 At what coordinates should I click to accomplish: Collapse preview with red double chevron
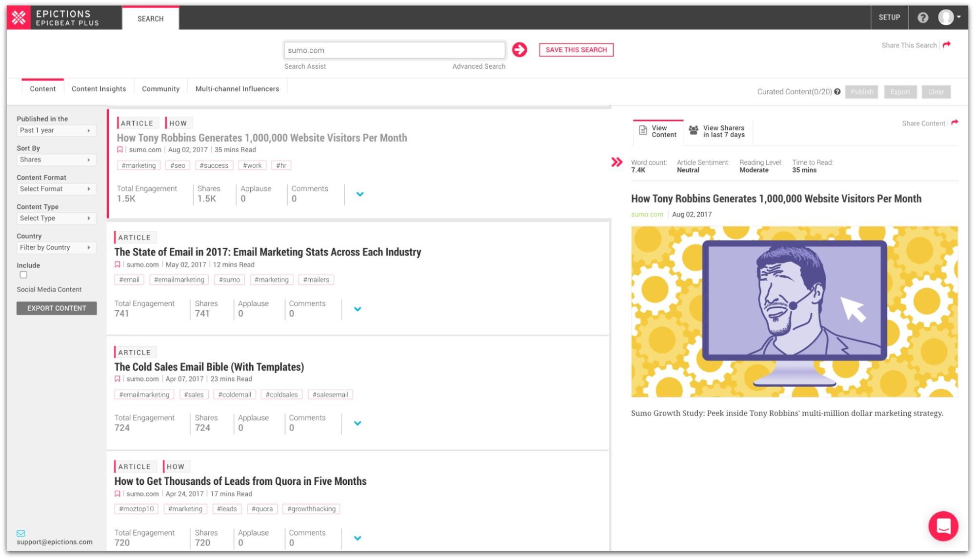click(617, 162)
